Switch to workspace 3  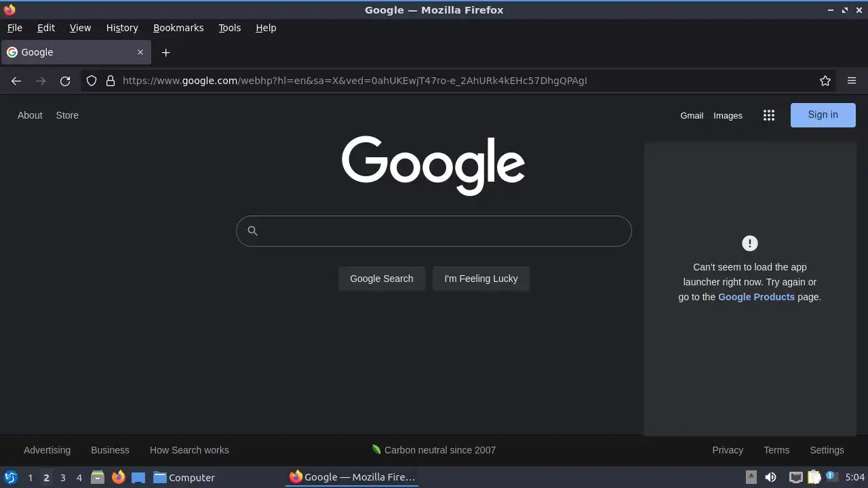point(62,477)
